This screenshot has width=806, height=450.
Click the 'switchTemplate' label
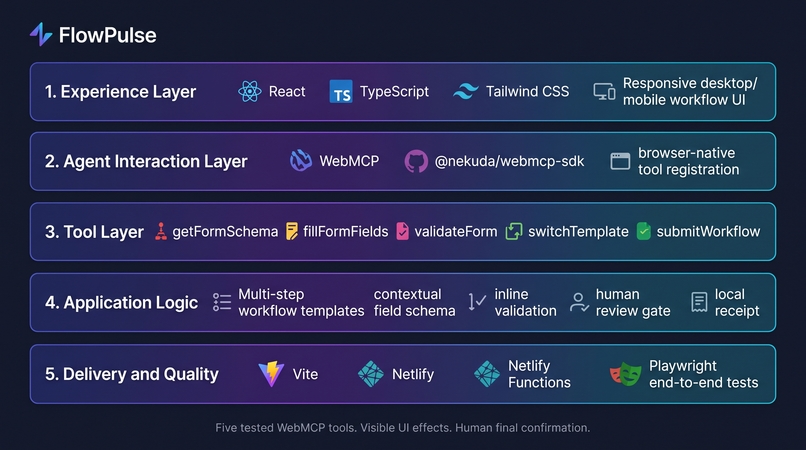pyautogui.click(x=578, y=231)
